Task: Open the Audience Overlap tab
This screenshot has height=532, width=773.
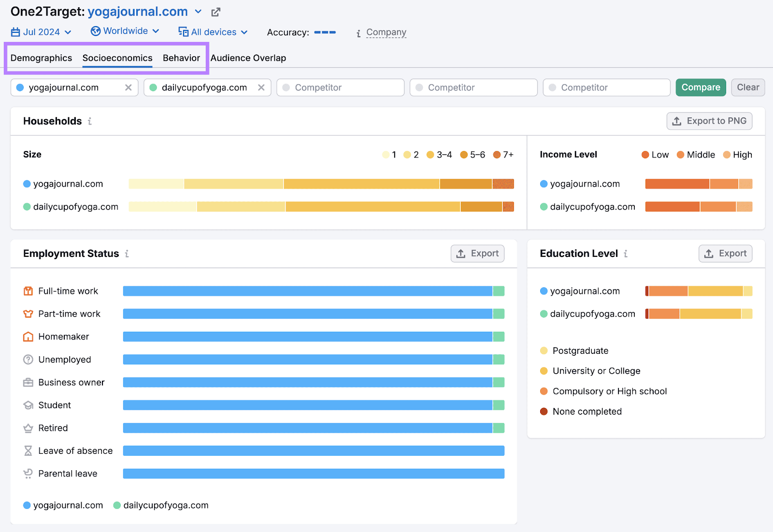Action: click(x=248, y=58)
